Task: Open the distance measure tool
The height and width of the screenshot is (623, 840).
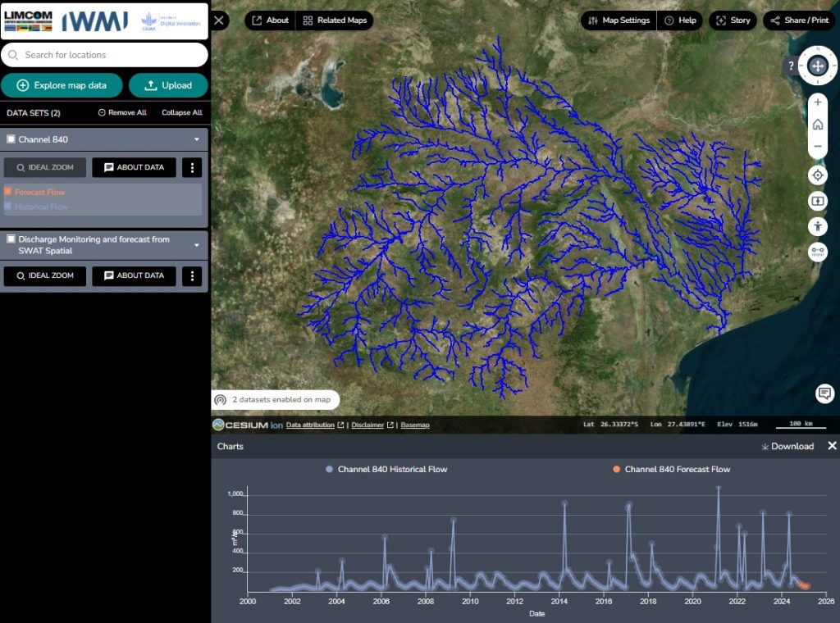Action: tap(817, 252)
